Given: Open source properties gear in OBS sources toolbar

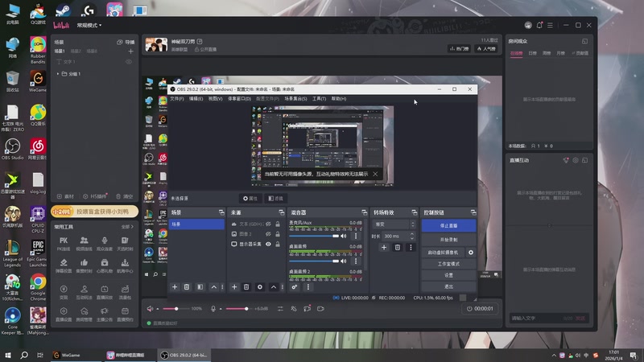Looking at the screenshot, I should (260, 287).
